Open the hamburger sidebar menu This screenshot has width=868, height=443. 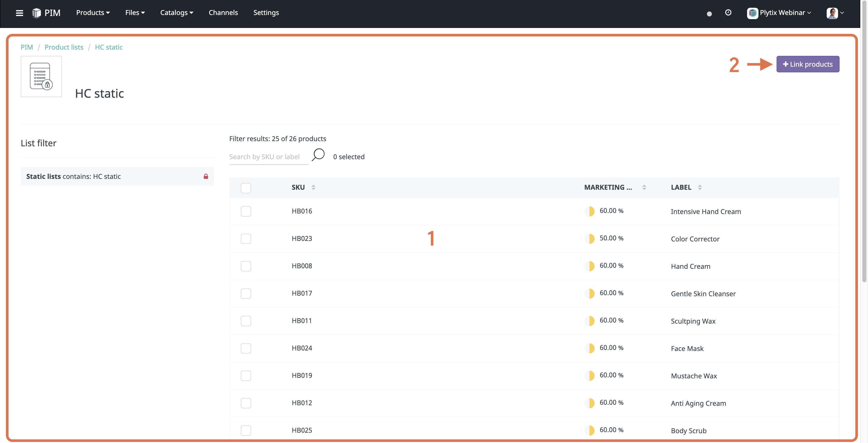(x=20, y=13)
